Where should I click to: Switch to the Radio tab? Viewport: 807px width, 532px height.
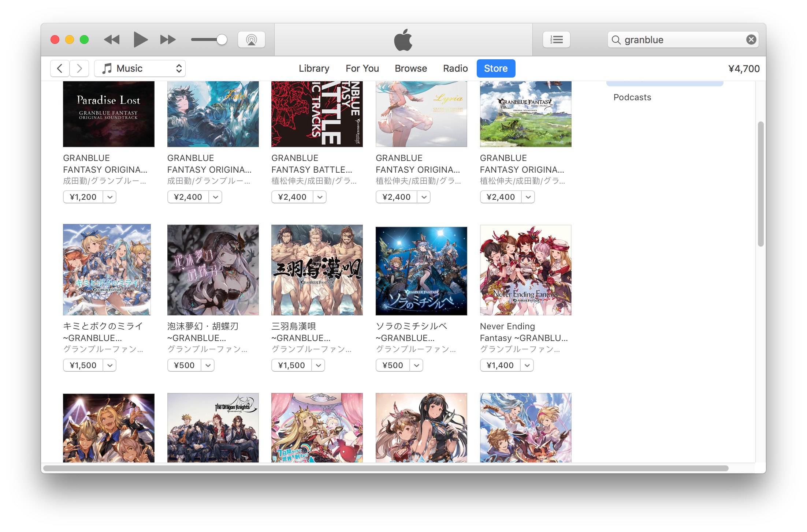455,68
